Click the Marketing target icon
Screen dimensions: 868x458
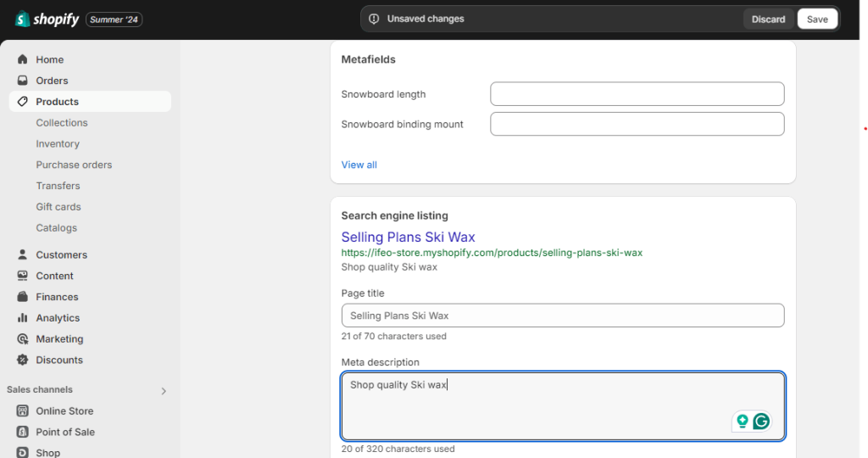point(22,338)
